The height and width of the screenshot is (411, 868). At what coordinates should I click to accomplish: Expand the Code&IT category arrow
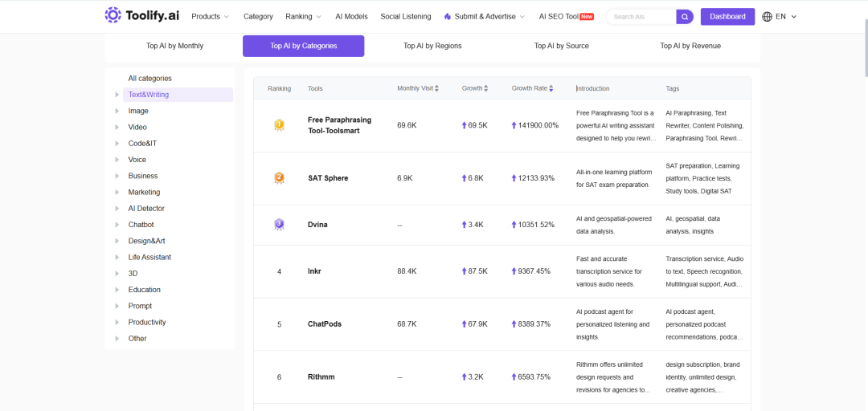(x=117, y=143)
